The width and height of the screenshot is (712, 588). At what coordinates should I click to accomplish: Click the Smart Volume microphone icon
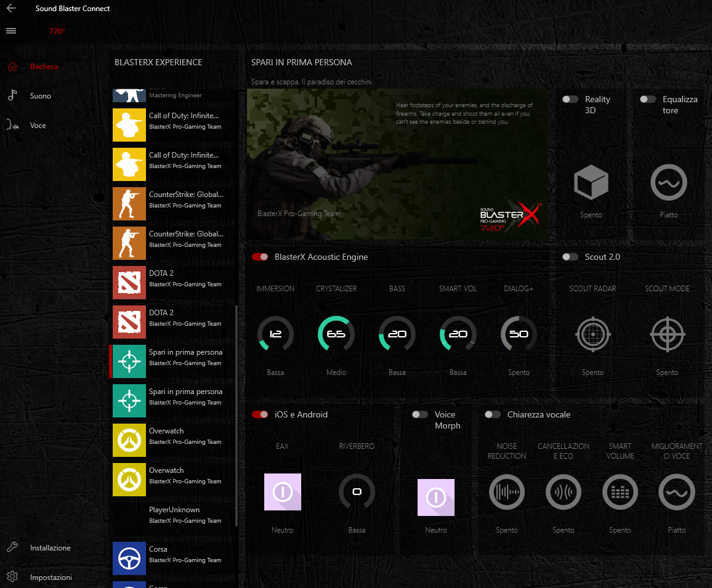tap(620, 492)
